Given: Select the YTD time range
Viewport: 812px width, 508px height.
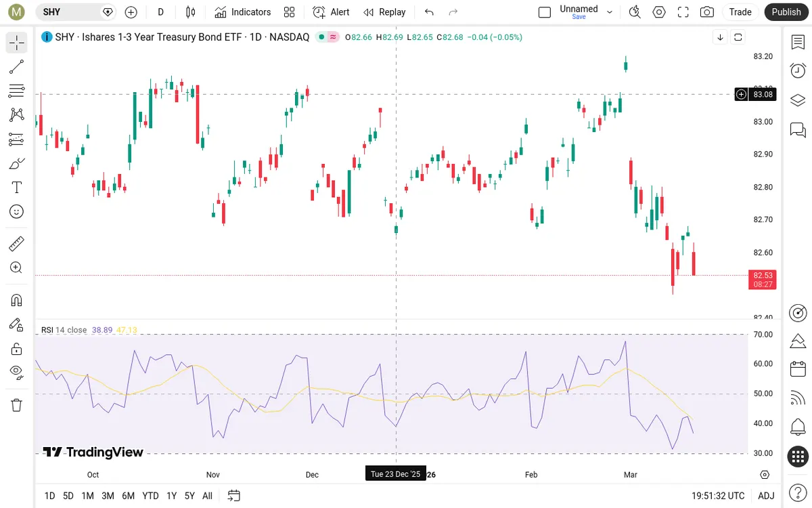Looking at the screenshot, I should (150, 496).
